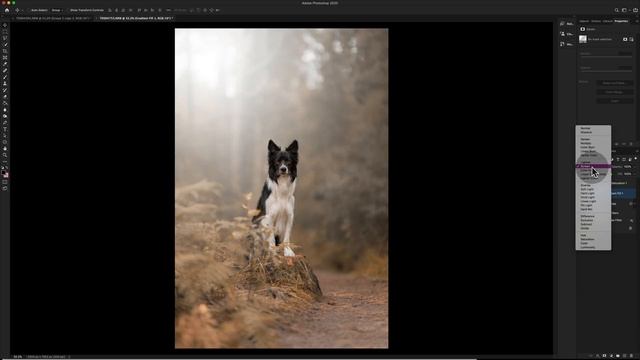This screenshot has width=640, height=360.
Task: Select the Rectangular Marquee tool
Action: pos(5,31)
